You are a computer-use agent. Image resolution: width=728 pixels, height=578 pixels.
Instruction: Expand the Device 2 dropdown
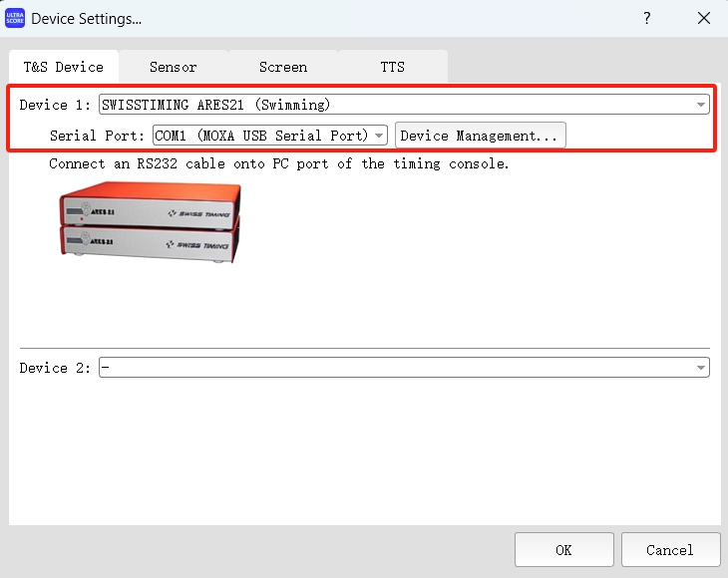701,368
